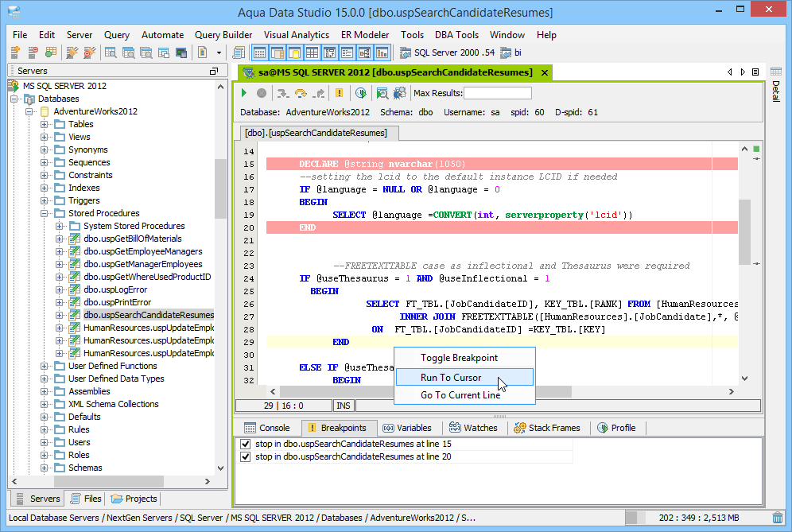This screenshot has width=792, height=532.
Task: Click the editor vertical scrollbar thumb
Action: (x=744, y=232)
